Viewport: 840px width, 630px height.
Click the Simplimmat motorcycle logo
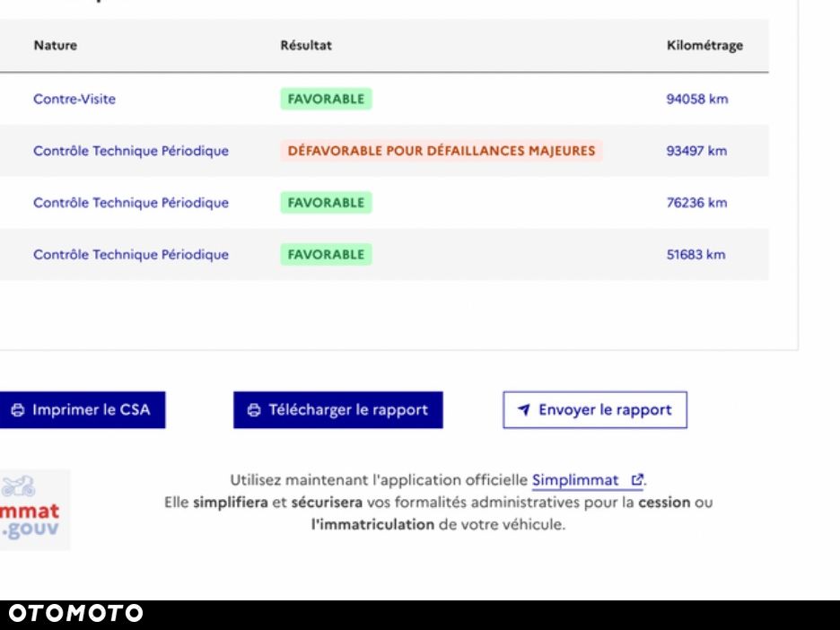tap(32, 510)
